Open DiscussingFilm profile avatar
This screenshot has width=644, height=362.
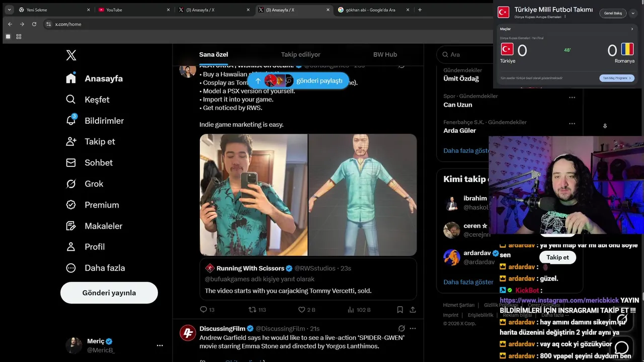188,333
